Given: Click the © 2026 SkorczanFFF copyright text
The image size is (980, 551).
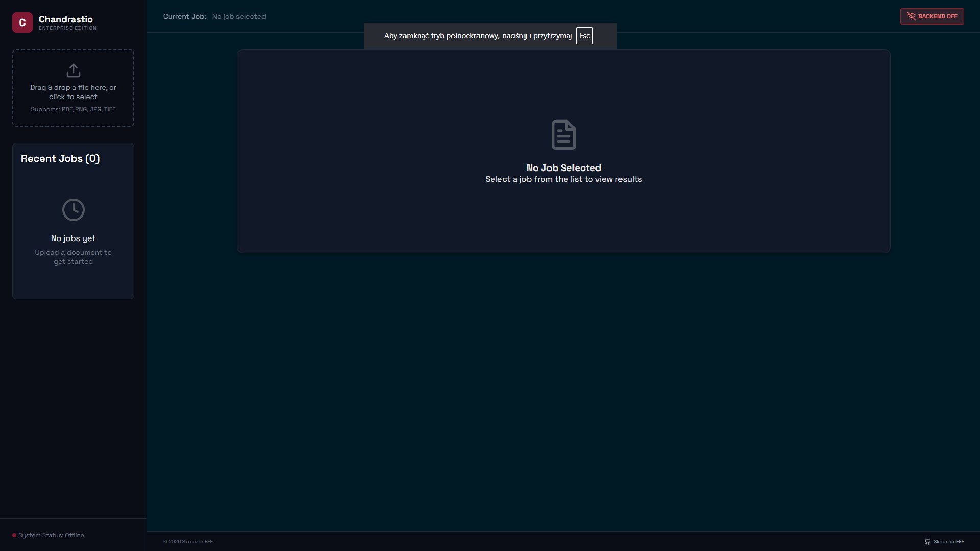Looking at the screenshot, I should click(x=188, y=542).
